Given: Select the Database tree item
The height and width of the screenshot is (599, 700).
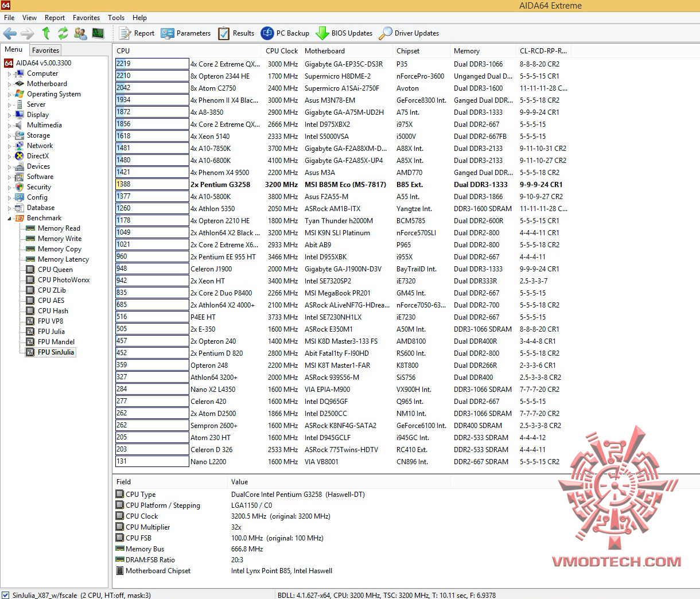Looking at the screenshot, I should point(35,208).
